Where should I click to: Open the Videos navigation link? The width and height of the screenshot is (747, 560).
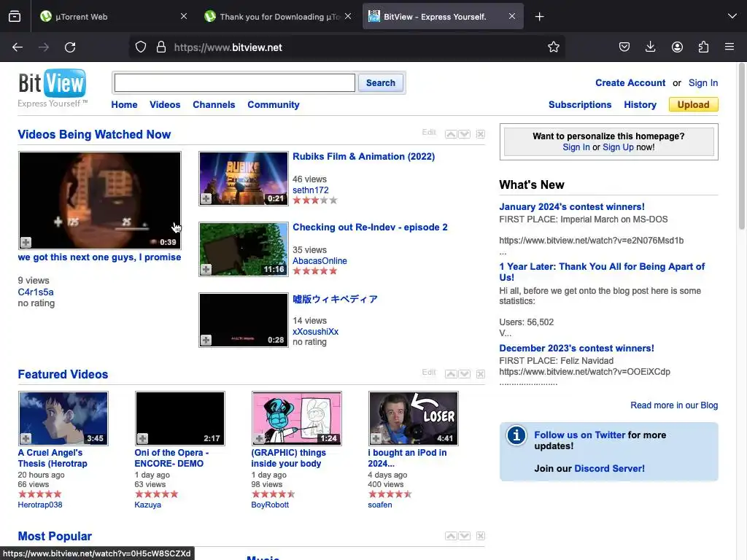coord(165,105)
